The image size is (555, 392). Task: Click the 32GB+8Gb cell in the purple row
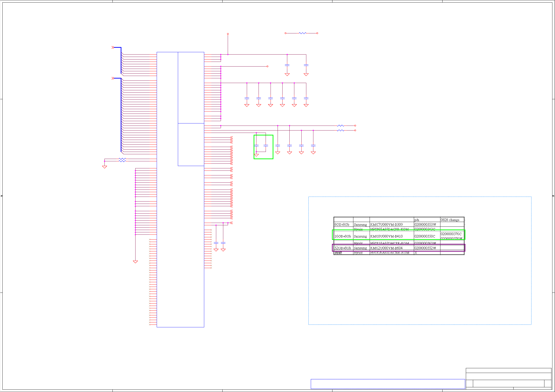point(343,248)
